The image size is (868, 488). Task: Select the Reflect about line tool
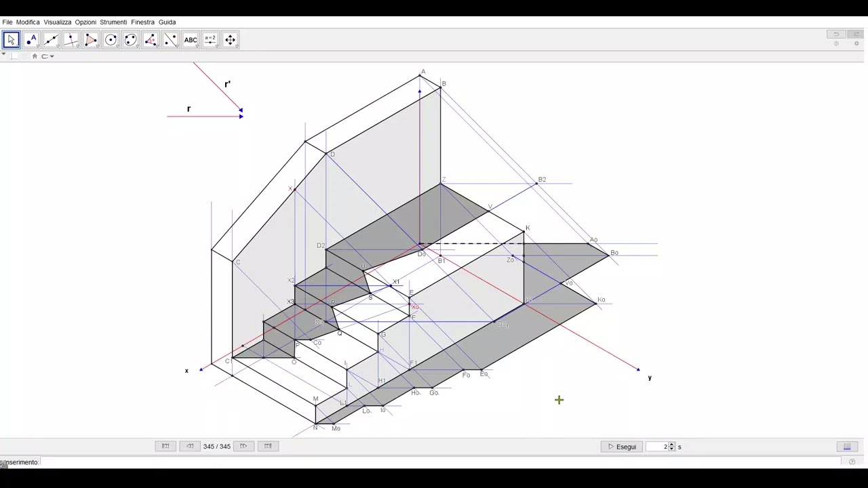(170, 40)
